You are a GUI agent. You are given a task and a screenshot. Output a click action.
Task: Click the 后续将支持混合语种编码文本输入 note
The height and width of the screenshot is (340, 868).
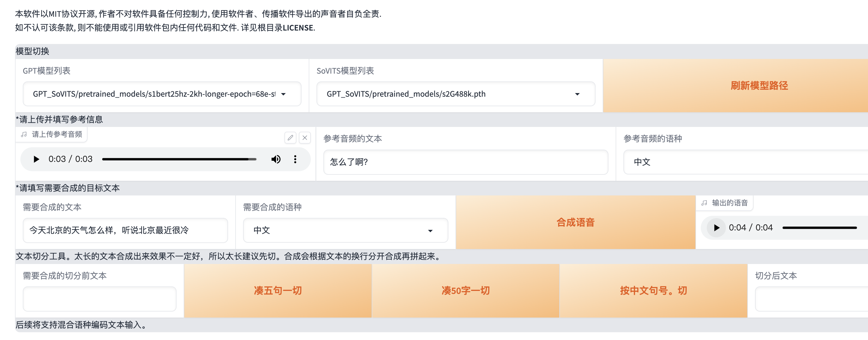81,325
